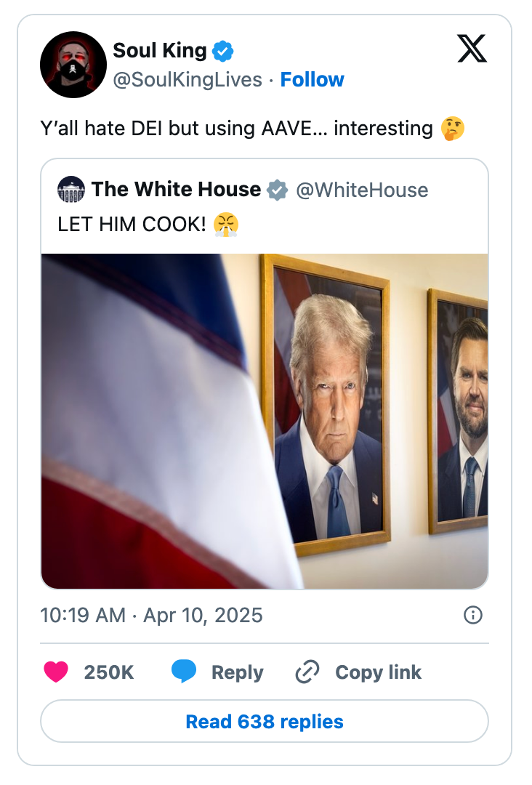Follow the @SoulKingLives account
Image resolution: width=532 pixels, height=785 pixels.
(x=313, y=80)
